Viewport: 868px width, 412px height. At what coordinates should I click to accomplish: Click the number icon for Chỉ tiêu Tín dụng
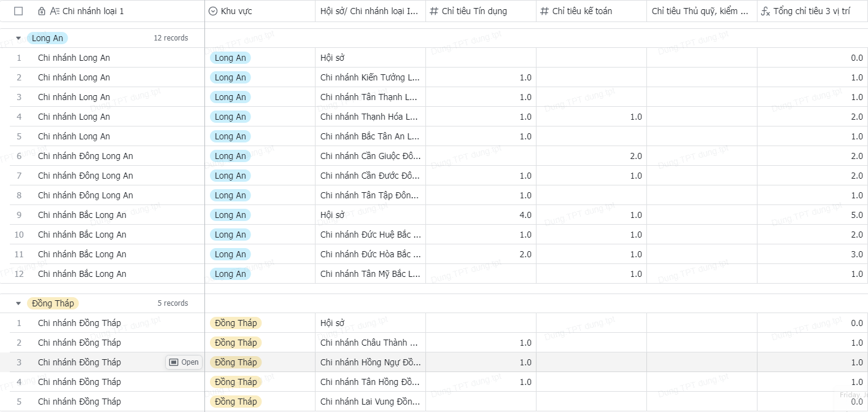434,11
